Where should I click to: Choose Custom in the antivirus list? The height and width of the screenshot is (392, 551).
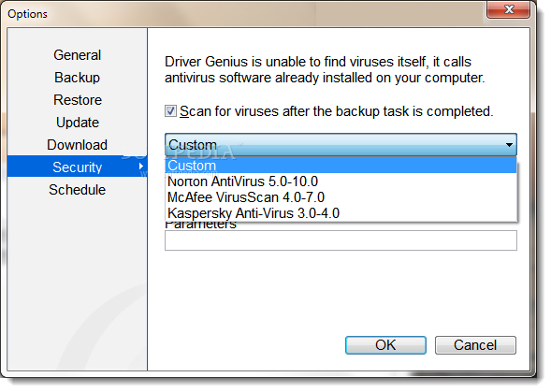(341, 166)
